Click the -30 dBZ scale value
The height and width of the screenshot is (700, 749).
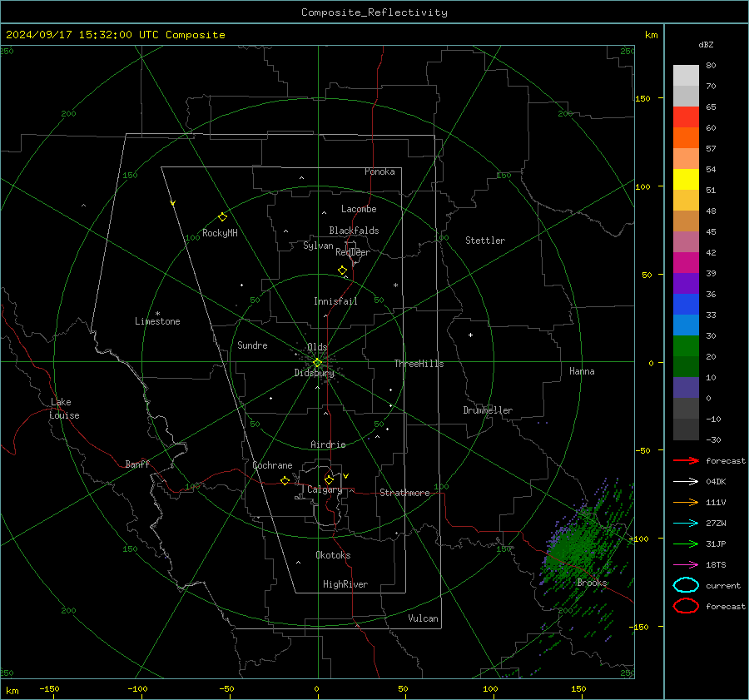[x=714, y=439]
